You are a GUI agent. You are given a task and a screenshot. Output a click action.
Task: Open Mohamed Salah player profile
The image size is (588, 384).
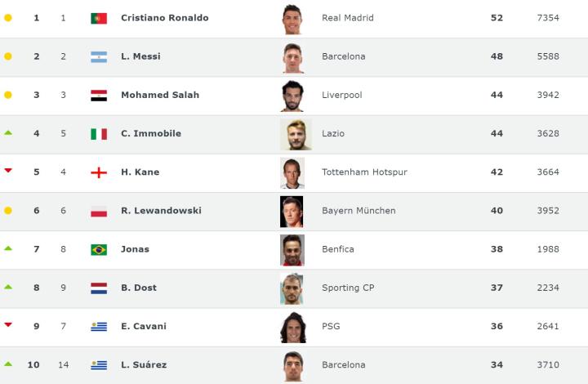coord(159,95)
